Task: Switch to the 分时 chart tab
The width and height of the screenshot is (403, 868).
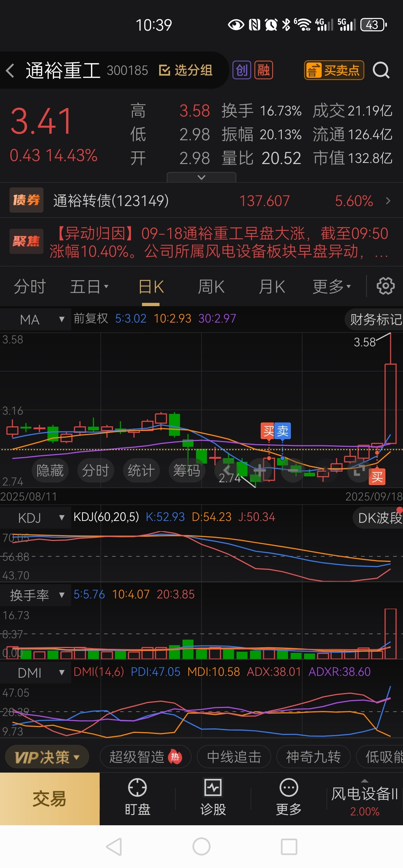Action: coord(30,287)
